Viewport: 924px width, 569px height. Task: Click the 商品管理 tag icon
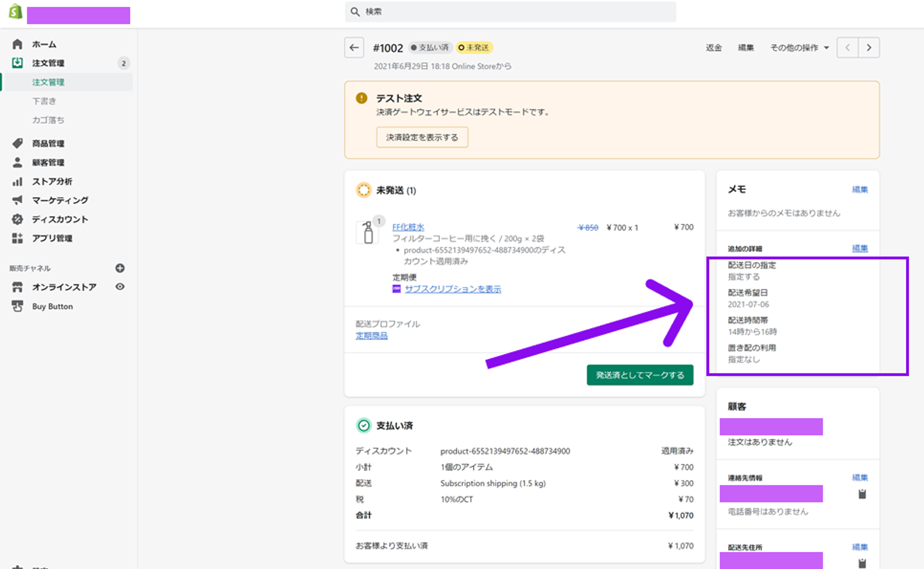18,143
